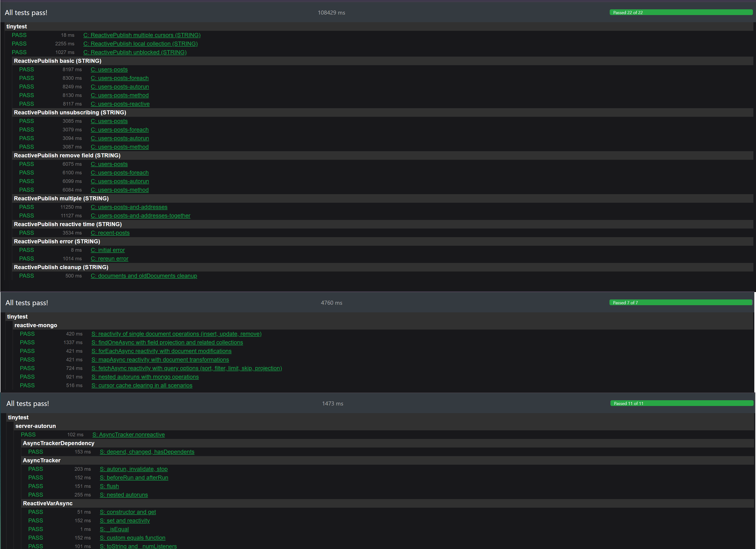Open 'S: custom equals function' test link
Screen dimensions: 756x549
(x=132, y=538)
